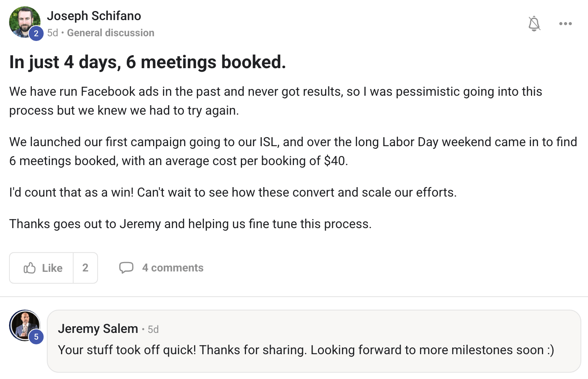The height and width of the screenshot is (379, 588).
Task: Click the line thanking Jeremy
Action: 190,224
